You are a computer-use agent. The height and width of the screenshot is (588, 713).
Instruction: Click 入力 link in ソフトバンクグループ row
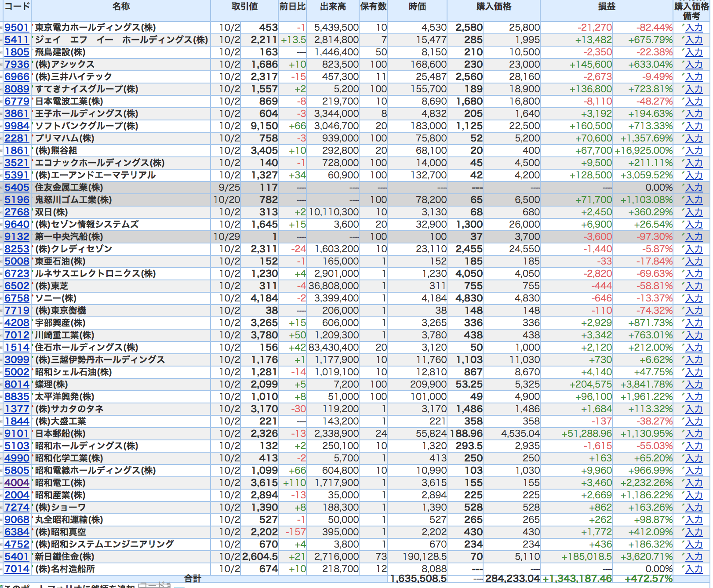(x=694, y=126)
